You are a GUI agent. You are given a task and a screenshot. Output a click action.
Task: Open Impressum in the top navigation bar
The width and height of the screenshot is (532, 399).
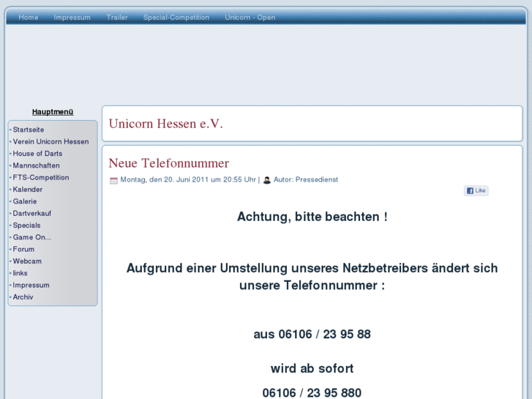point(72,18)
